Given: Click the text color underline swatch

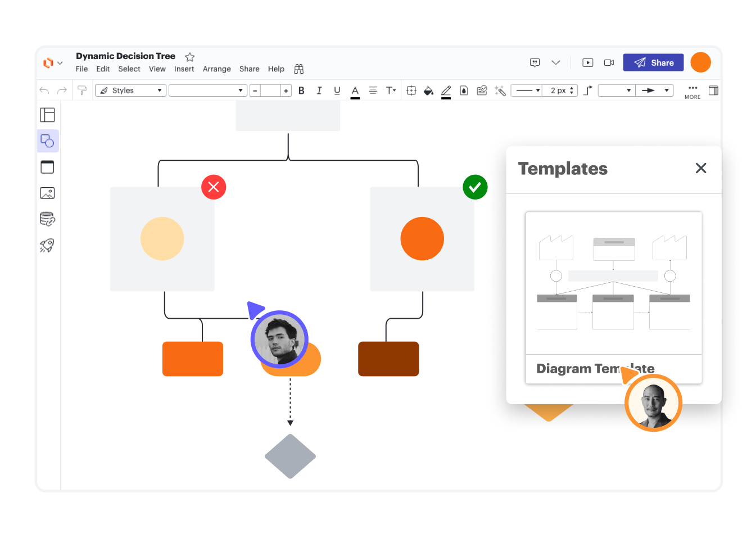Looking at the screenshot, I should pyautogui.click(x=355, y=91).
